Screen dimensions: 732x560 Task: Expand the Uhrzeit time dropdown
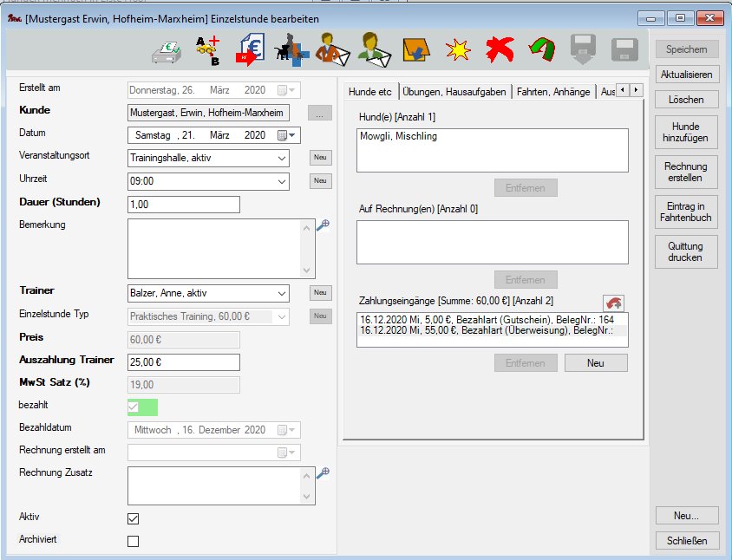coord(280,182)
